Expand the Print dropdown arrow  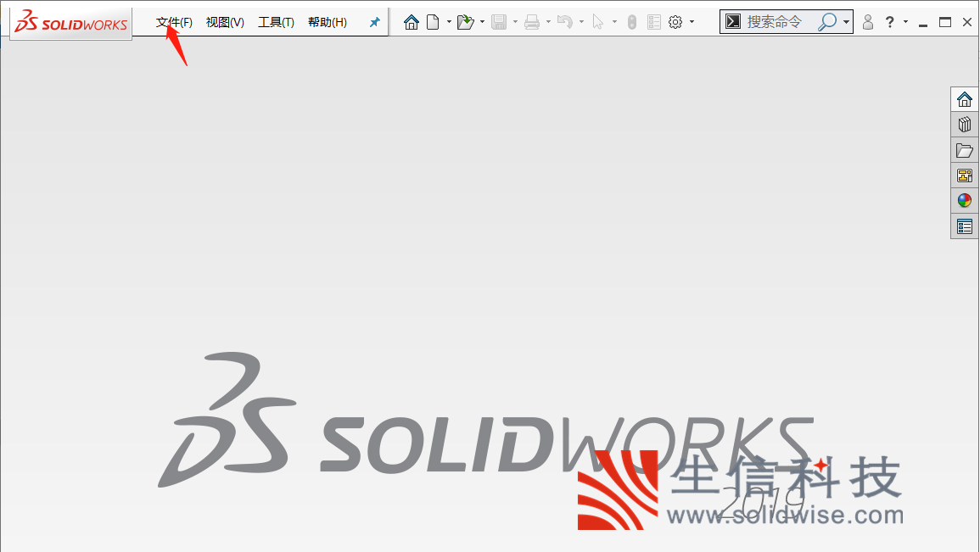coord(548,23)
